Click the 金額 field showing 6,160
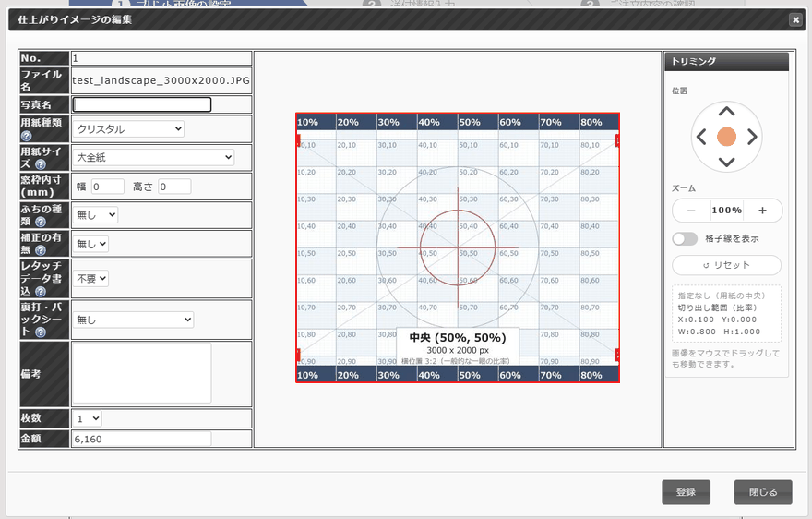Screen dimensions: 812x519 coord(142,440)
